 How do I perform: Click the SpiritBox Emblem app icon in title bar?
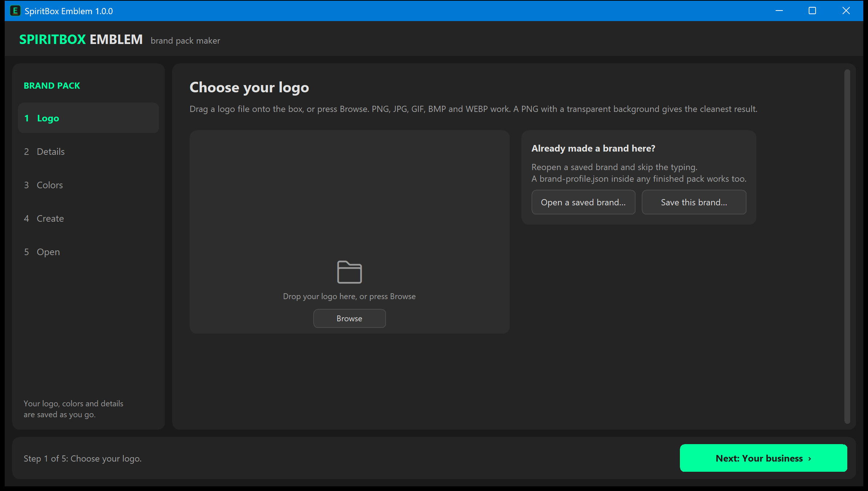[x=15, y=11]
